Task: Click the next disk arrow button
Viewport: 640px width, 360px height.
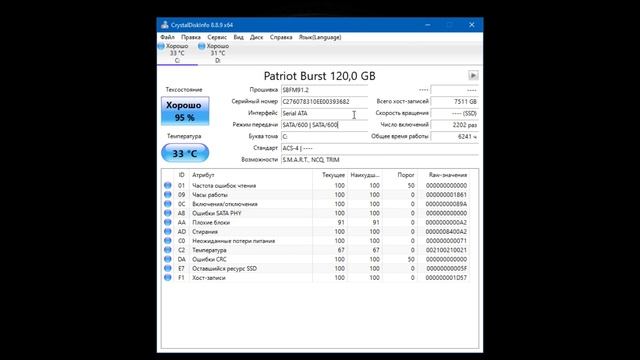Action: [x=473, y=76]
